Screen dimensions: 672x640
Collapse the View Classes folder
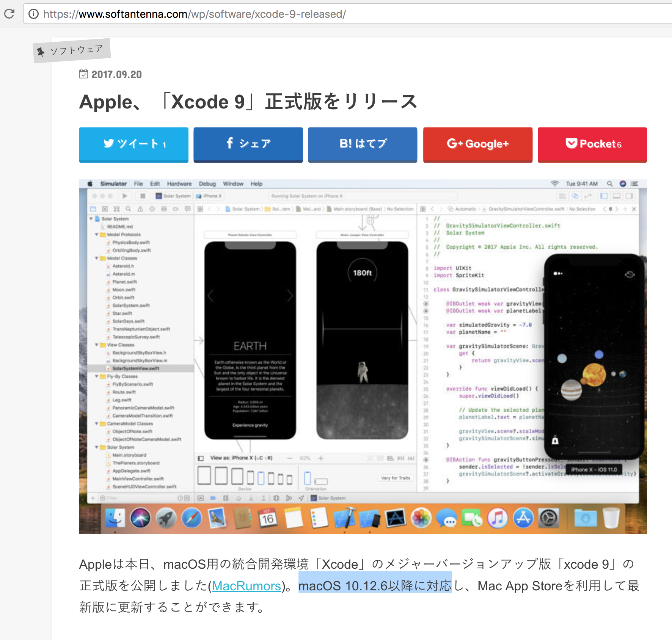97,345
